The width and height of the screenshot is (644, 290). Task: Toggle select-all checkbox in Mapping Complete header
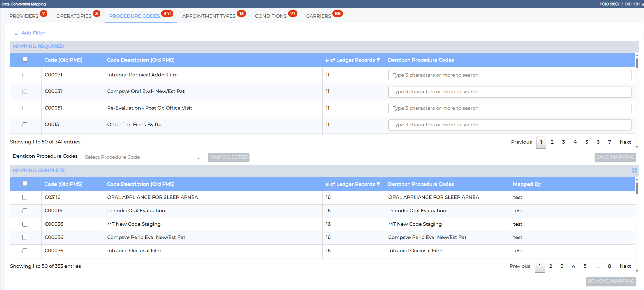click(25, 183)
